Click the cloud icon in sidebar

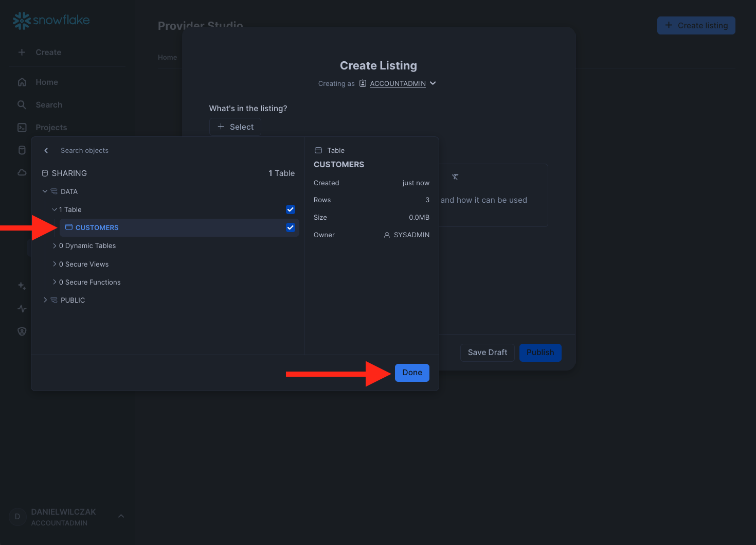coord(22,172)
